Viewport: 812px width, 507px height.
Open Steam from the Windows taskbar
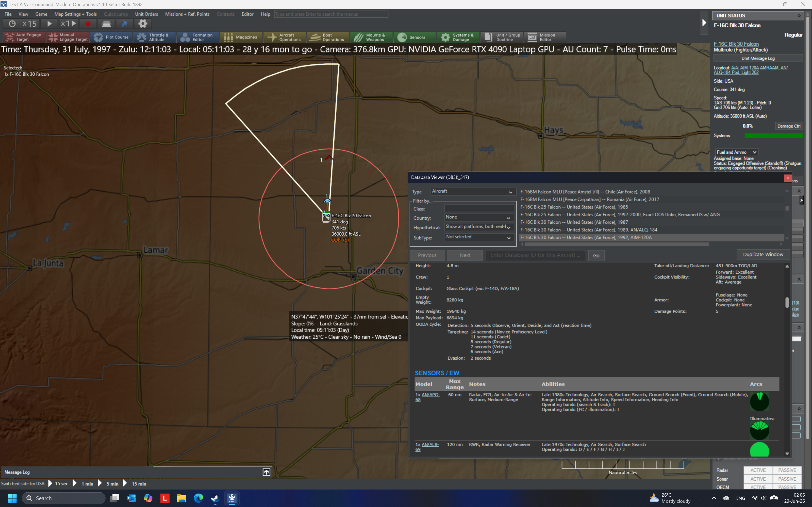(x=215, y=498)
